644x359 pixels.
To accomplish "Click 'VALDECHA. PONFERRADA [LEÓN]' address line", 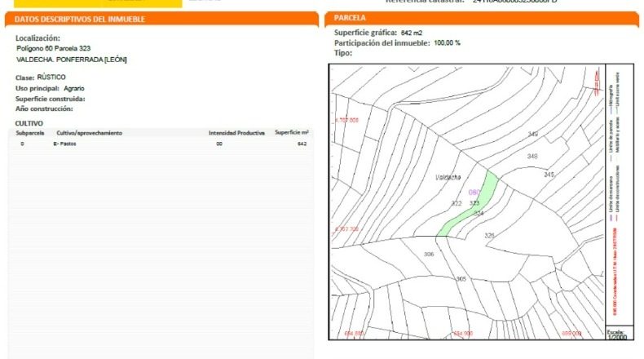I will (x=72, y=60).
